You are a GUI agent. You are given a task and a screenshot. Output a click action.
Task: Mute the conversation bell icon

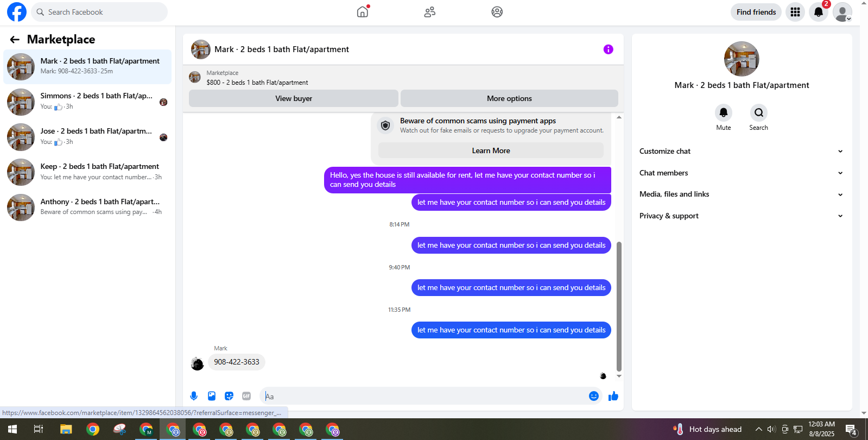(x=724, y=112)
